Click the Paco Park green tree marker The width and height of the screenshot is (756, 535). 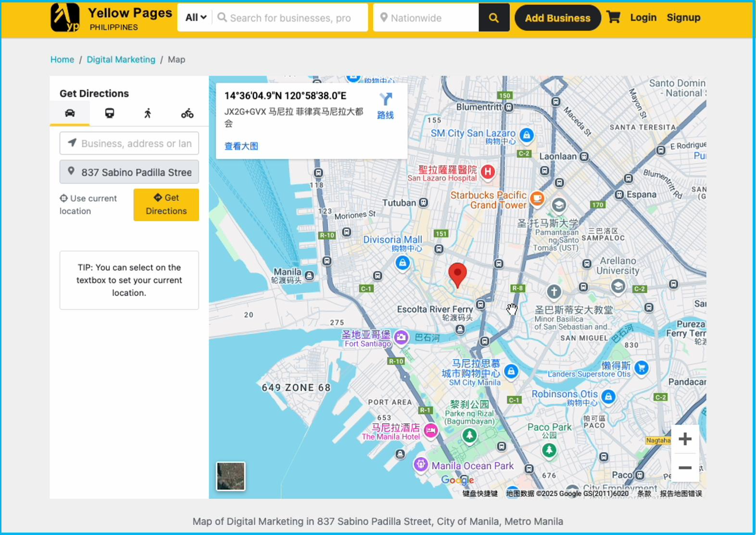(x=549, y=450)
